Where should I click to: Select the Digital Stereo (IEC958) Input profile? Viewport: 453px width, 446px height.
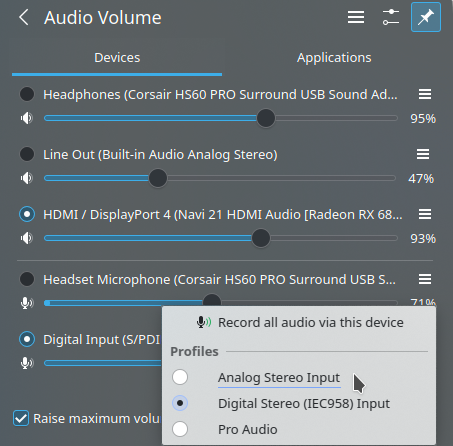(299, 403)
